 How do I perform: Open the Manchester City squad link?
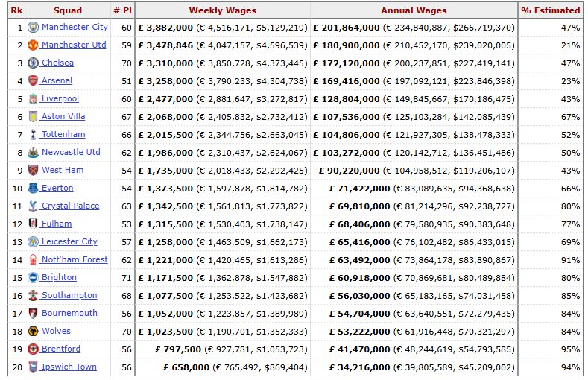pos(75,27)
